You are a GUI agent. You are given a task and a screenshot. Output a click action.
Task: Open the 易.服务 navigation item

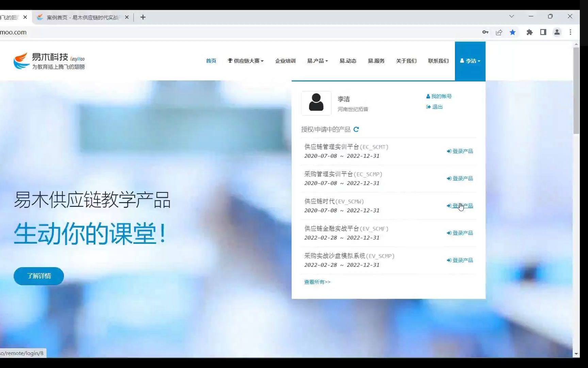(376, 61)
